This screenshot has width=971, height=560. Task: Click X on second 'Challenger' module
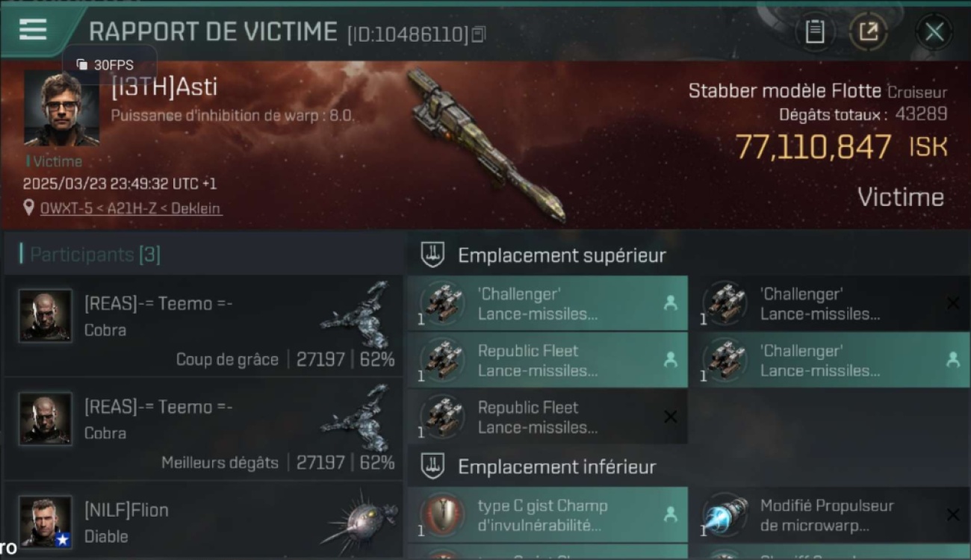[x=952, y=302]
